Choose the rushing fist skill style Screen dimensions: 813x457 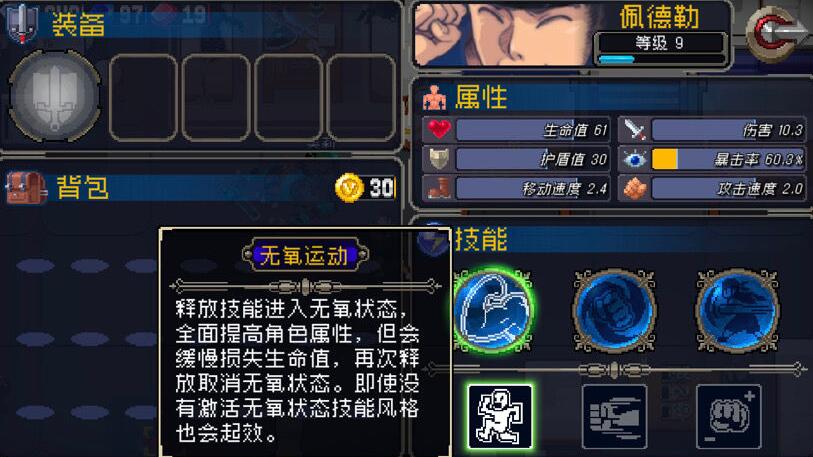[614, 417]
